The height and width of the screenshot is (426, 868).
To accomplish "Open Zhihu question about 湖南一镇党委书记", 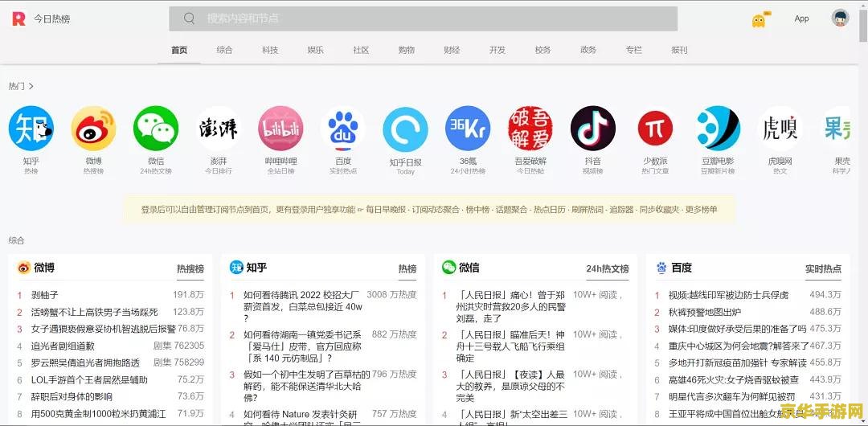I will click(x=303, y=346).
